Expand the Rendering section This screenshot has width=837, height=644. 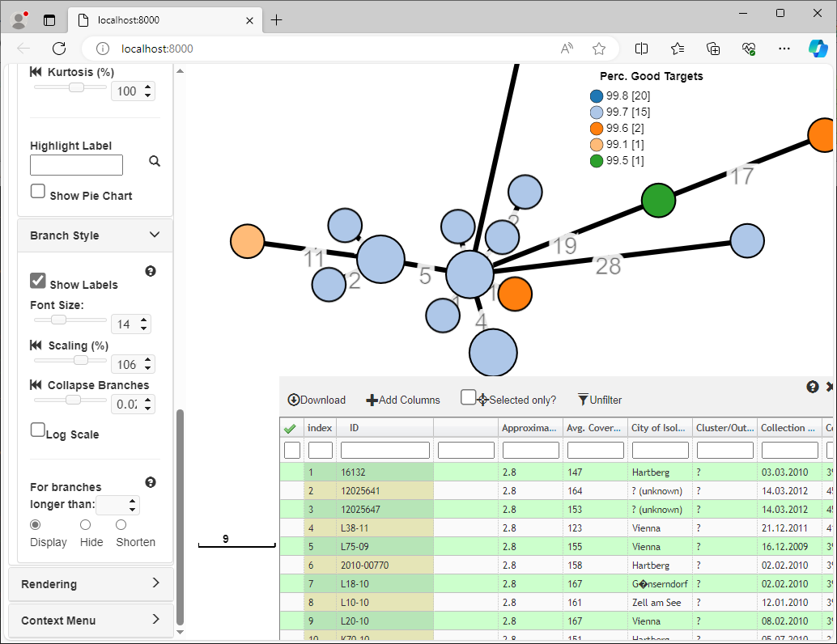pos(155,584)
